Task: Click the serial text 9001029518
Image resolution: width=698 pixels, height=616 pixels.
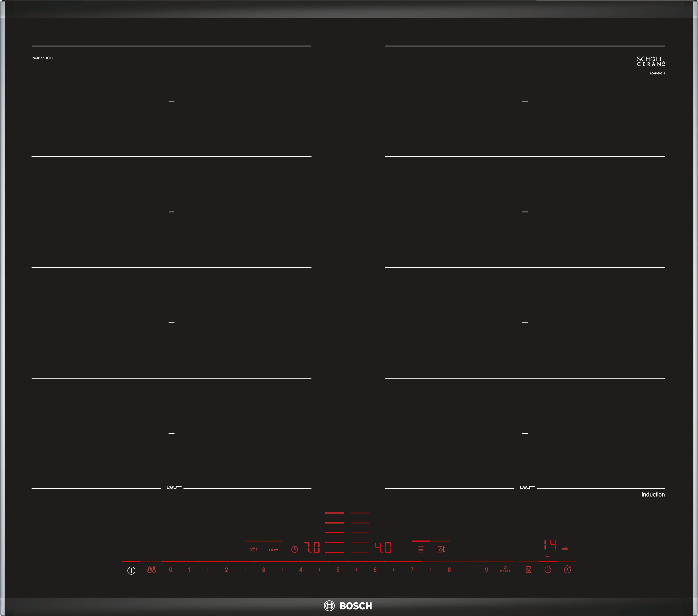Action: click(657, 74)
